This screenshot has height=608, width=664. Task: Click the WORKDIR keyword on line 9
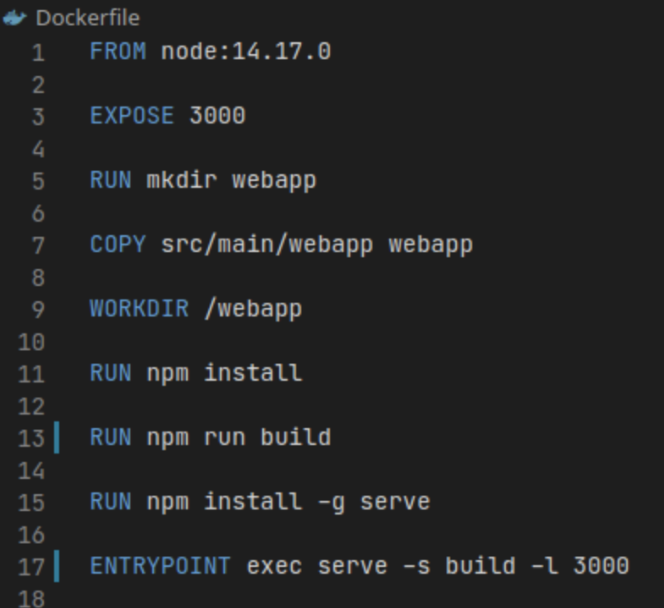pyautogui.click(x=139, y=308)
